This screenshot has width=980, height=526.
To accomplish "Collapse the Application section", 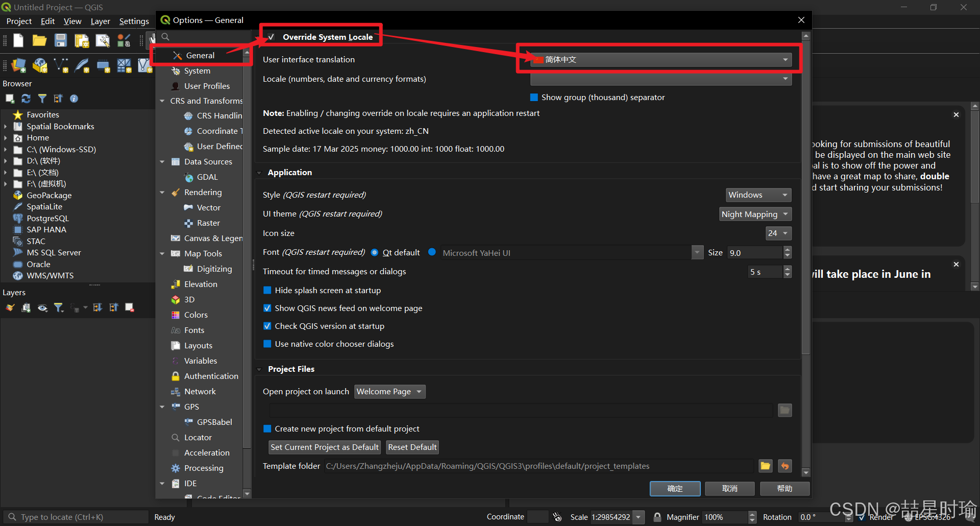I will 259,173.
